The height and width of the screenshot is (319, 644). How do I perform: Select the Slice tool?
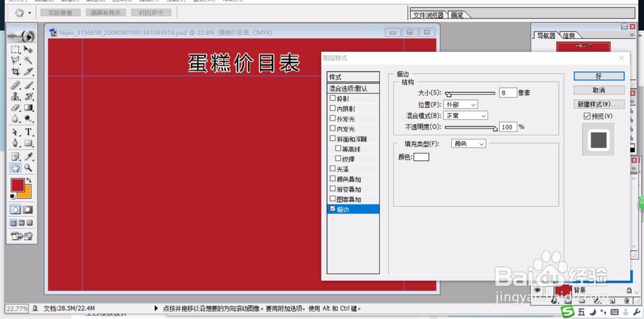(x=28, y=71)
